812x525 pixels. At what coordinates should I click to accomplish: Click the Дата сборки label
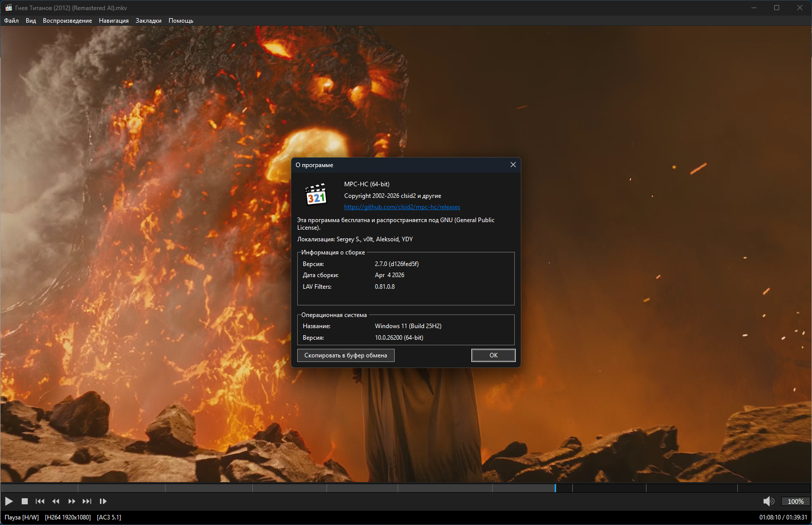pyautogui.click(x=320, y=275)
